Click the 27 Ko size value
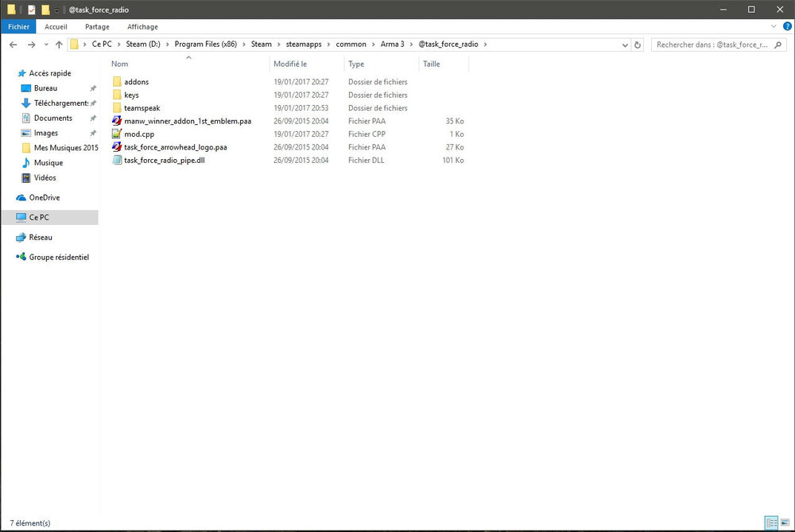Image resolution: width=795 pixels, height=532 pixels. 455,147
